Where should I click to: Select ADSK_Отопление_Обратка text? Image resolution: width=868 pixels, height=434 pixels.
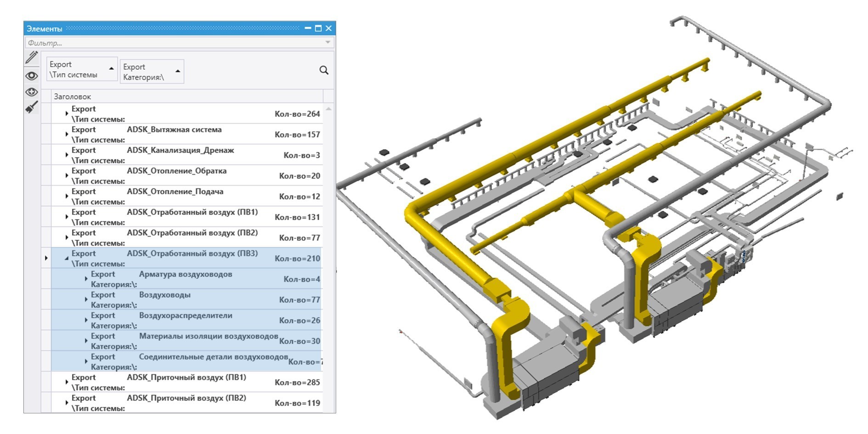pos(177,171)
